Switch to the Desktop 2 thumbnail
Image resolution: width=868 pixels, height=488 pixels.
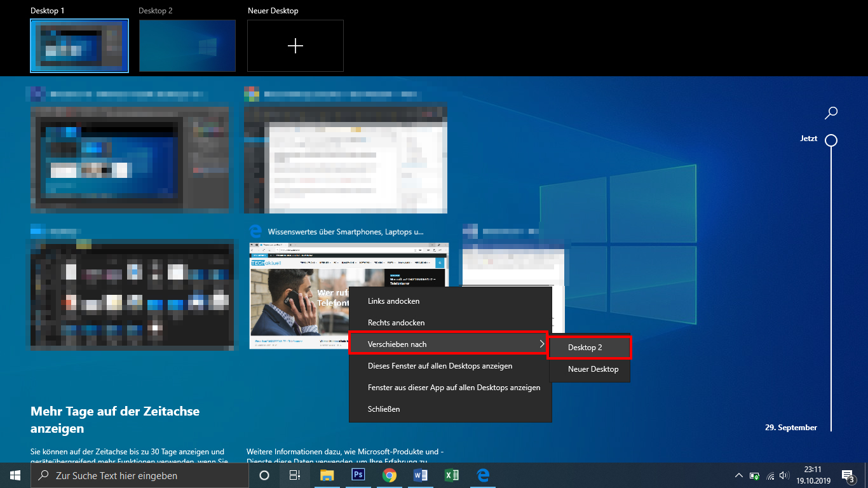pyautogui.click(x=187, y=46)
